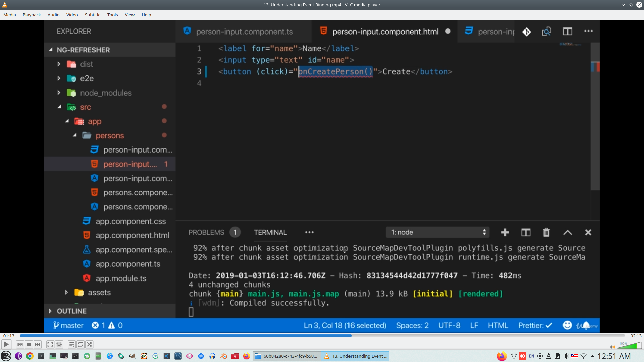Click elapsed time label 01:13
644x362 pixels.
[9, 336]
